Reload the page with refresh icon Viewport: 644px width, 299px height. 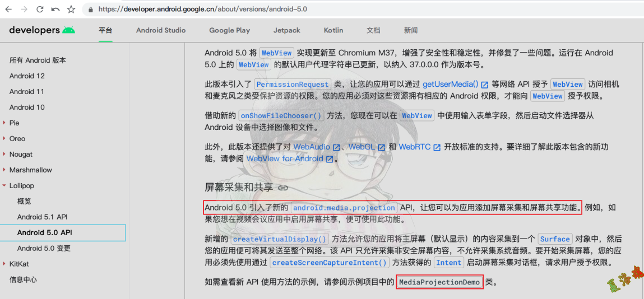tap(40, 9)
